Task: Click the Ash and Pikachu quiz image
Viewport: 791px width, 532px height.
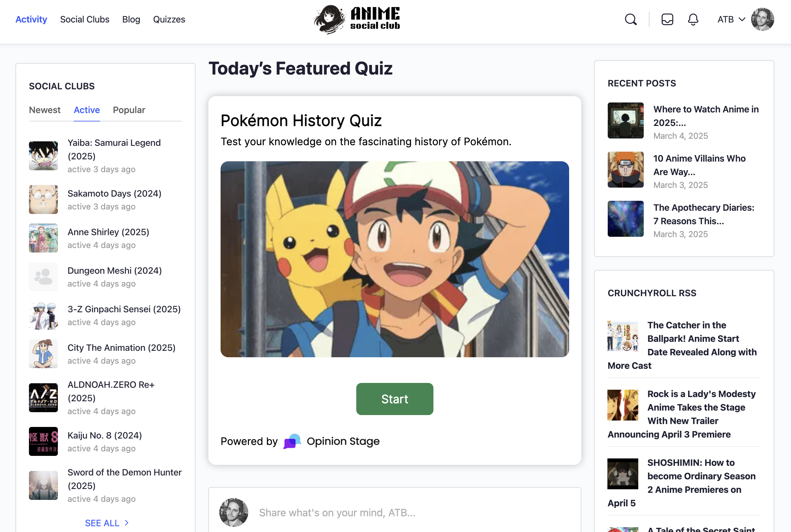Action: [x=395, y=259]
